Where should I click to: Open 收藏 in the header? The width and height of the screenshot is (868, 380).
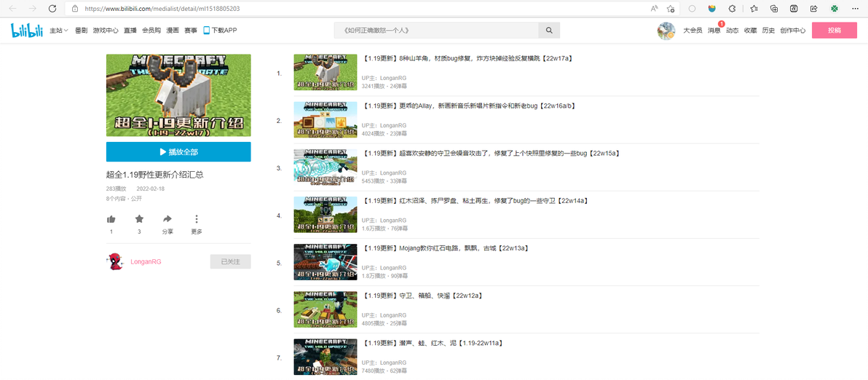(x=750, y=31)
